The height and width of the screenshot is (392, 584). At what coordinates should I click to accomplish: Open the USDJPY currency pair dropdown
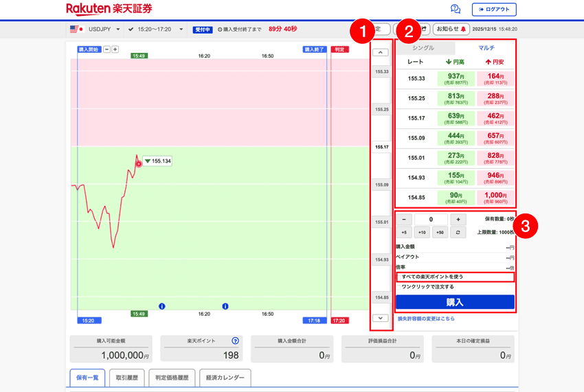(x=96, y=30)
